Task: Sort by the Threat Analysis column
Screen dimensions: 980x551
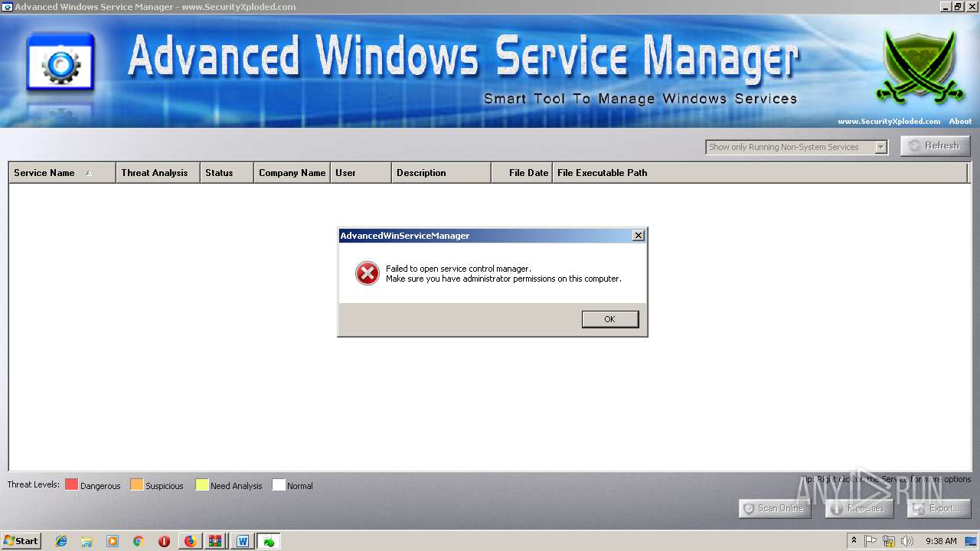Action: [158, 173]
